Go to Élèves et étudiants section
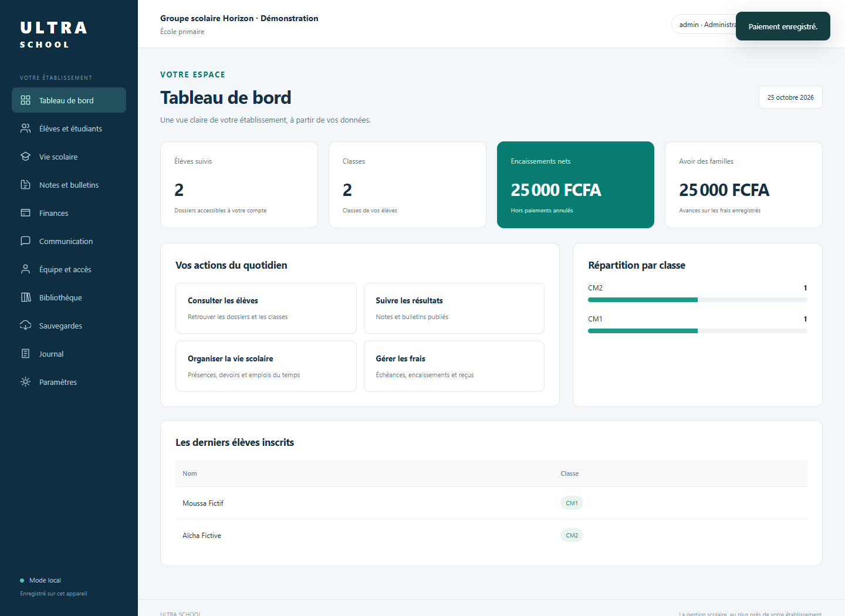 click(x=69, y=128)
